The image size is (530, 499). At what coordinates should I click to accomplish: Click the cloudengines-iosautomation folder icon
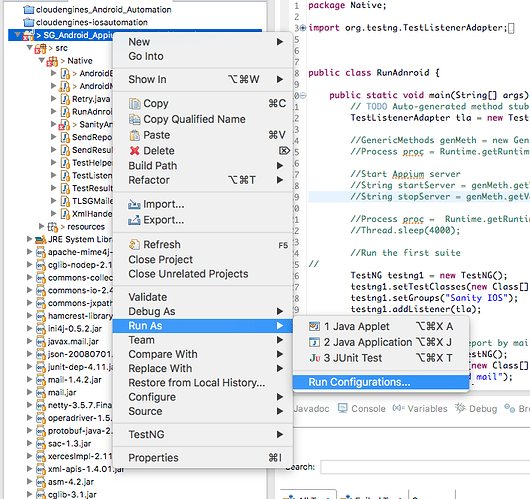[29, 22]
